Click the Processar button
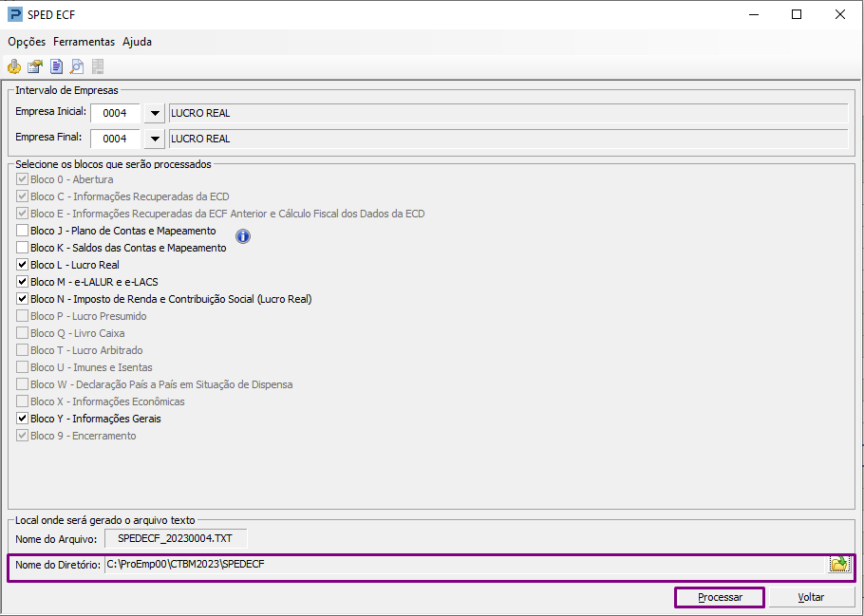This screenshot has width=864, height=616. [x=720, y=597]
